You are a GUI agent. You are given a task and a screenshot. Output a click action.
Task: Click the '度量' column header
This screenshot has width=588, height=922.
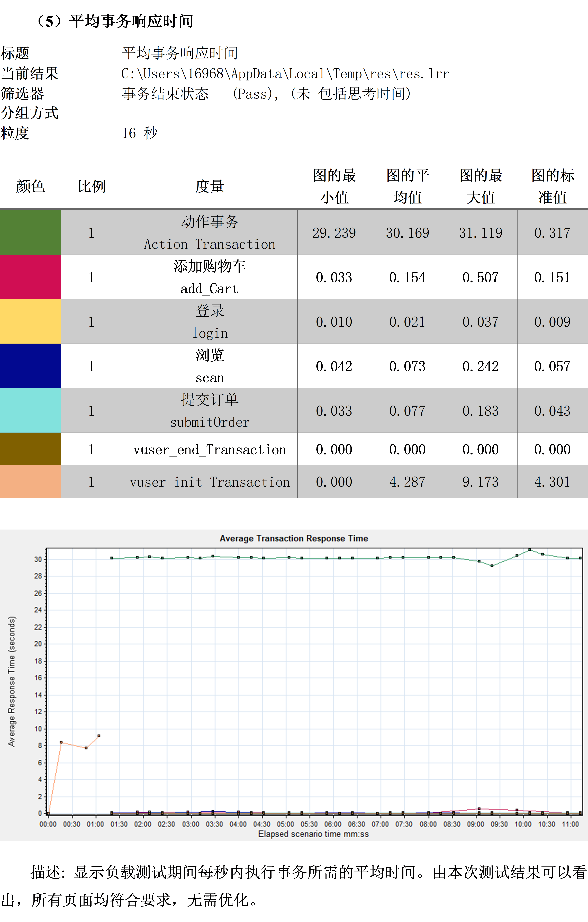[210, 186]
